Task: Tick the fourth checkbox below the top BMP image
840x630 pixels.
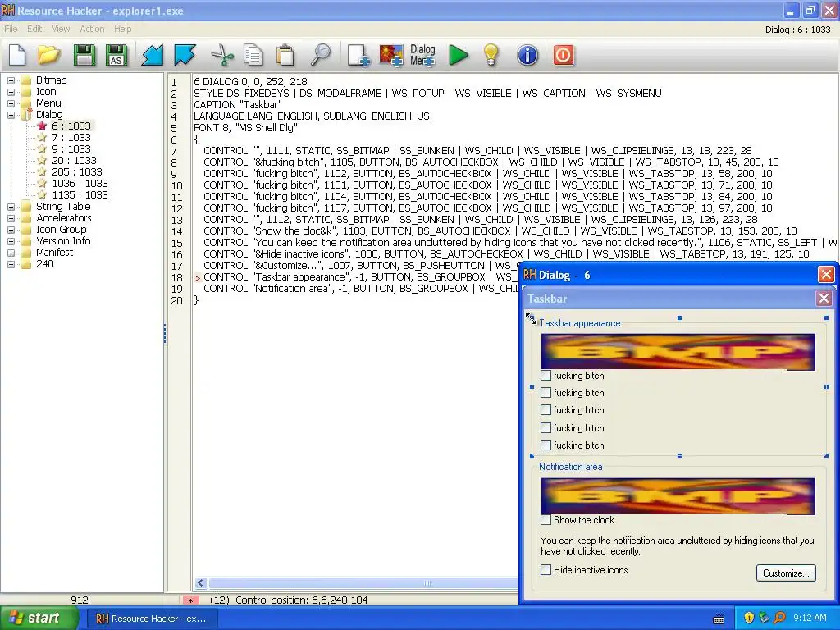Action: point(546,428)
